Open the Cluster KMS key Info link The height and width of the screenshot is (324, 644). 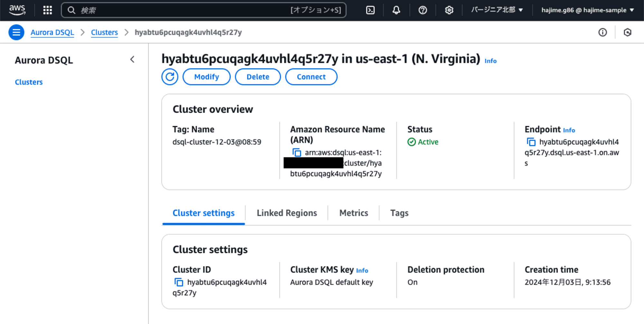click(362, 271)
